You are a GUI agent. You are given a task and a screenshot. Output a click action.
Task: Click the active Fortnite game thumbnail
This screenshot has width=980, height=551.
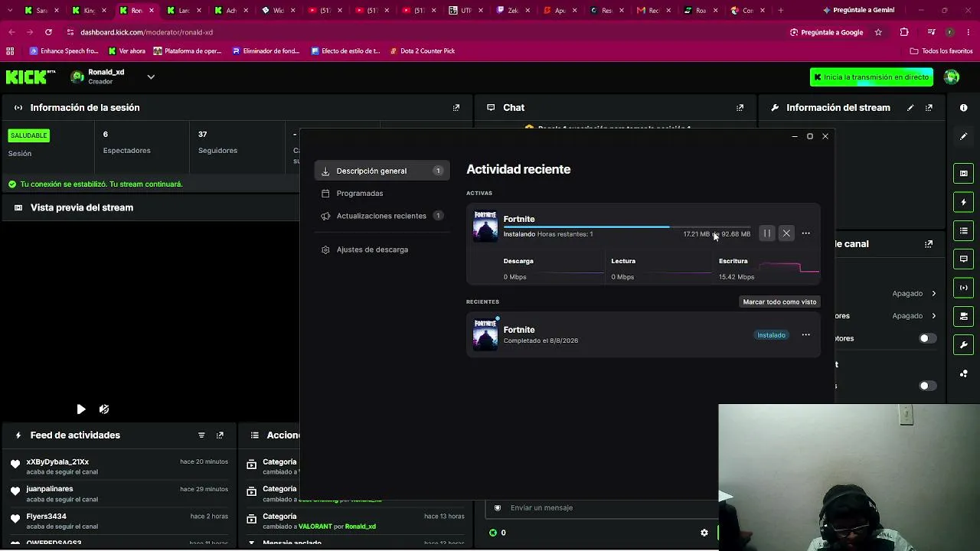(485, 227)
